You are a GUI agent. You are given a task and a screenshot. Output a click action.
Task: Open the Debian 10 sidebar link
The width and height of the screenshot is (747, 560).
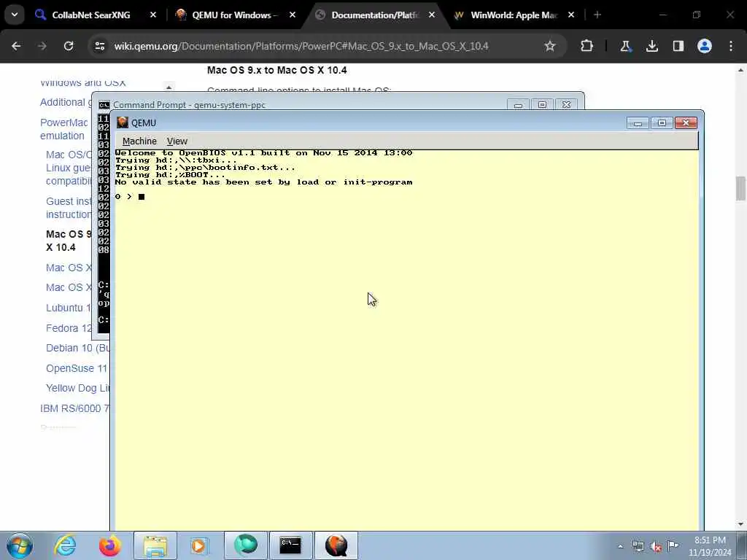(77, 348)
